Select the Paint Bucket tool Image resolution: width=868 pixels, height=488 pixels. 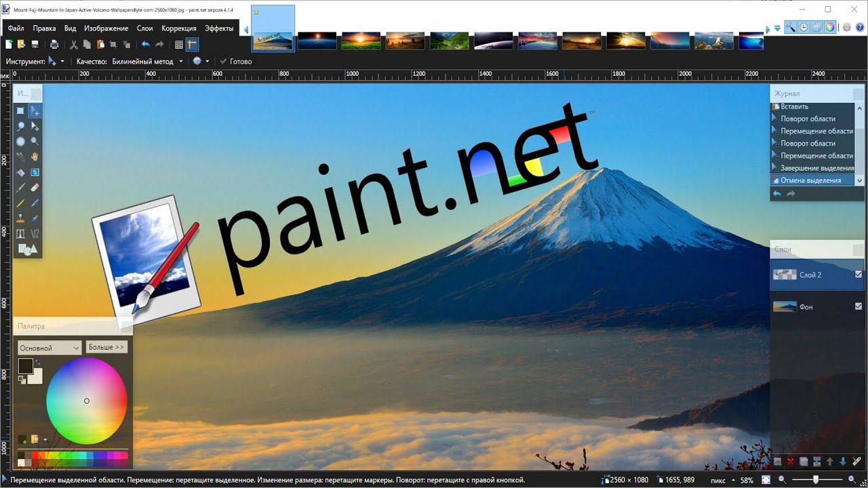tap(21, 173)
